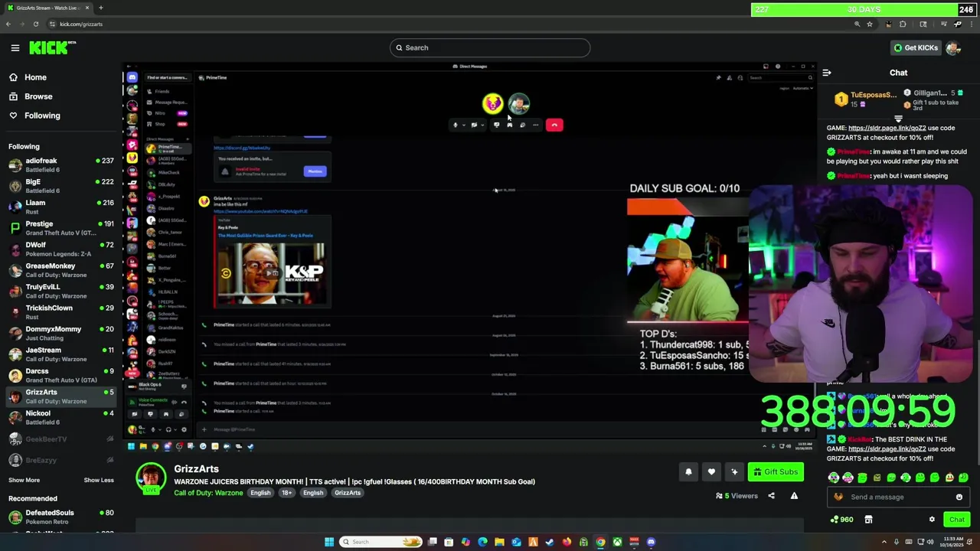This screenshot has width=980, height=551.
Task: Open Call of Duty: Warzone category link
Action: click(x=208, y=493)
